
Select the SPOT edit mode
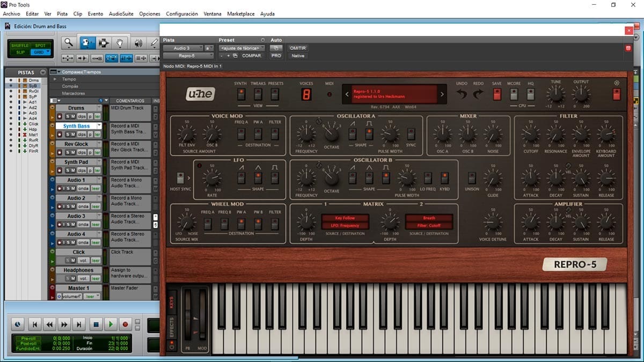coord(40,46)
